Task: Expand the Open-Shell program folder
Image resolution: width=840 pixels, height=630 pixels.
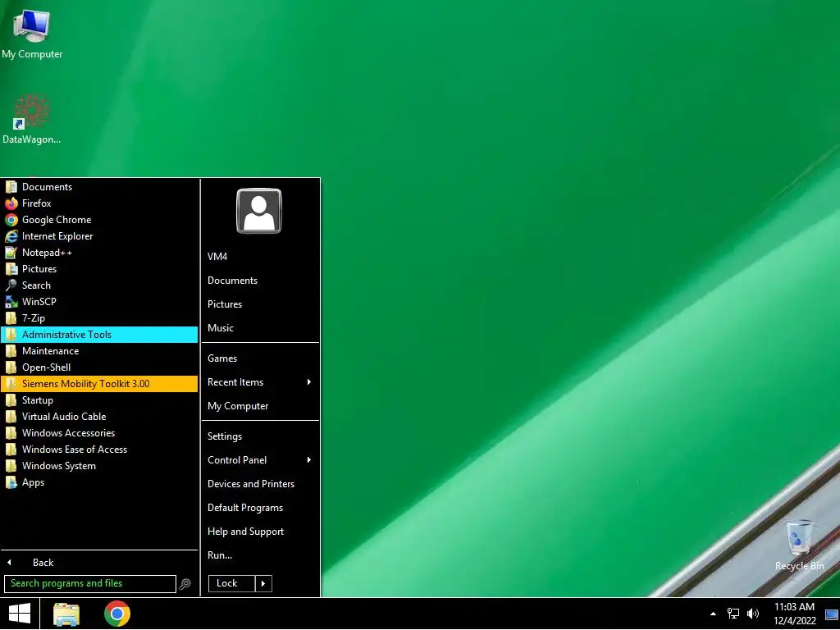Action: [99, 367]
